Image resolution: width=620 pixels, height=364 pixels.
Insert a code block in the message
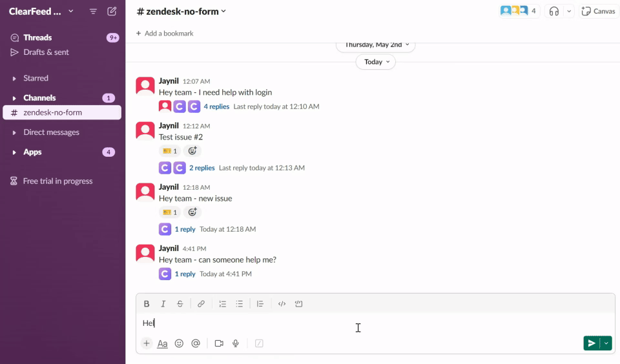[299, 304]
